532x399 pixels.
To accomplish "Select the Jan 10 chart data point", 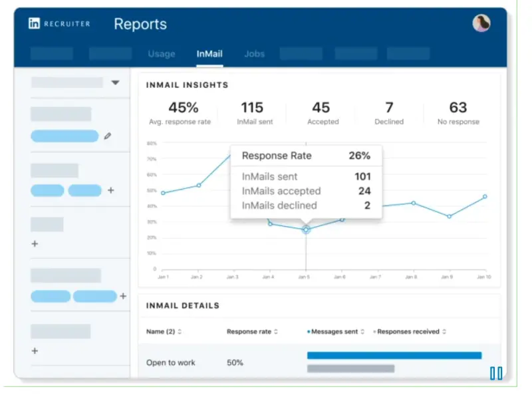I will coord(485,197).
